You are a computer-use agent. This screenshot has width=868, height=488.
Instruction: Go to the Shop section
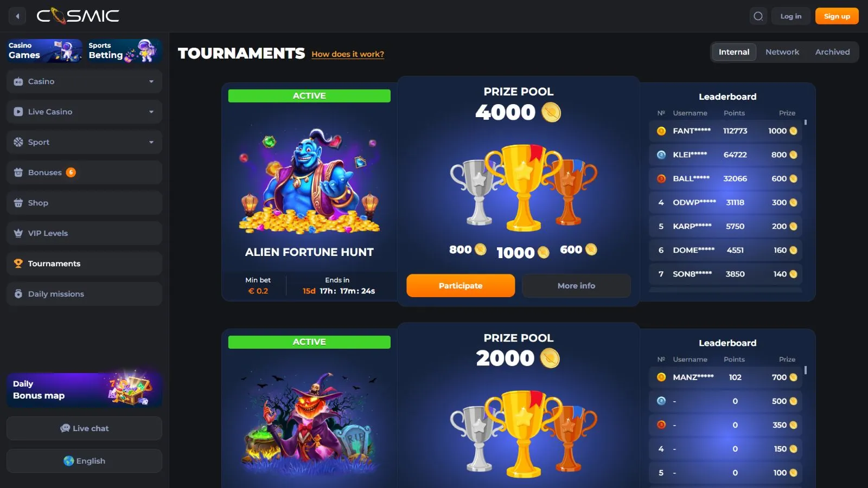click(x=85, y=203)
